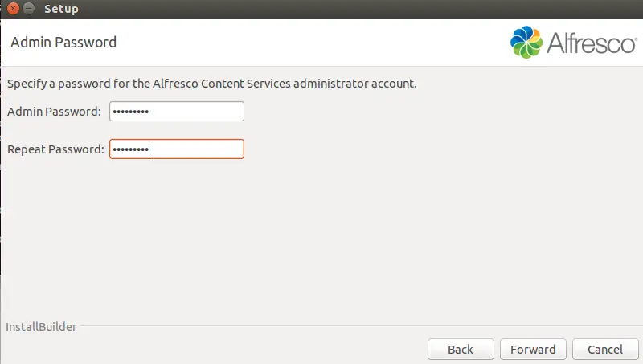Go to the next step with Forward
The height and width of the screenshot is (364, 643).
(533, 350)
